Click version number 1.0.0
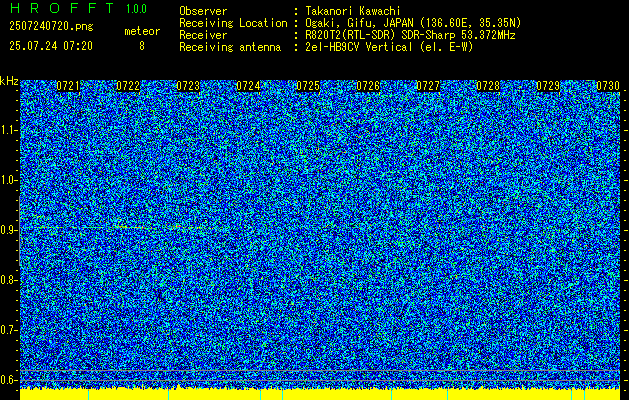This screenshot has width=629, height=400. click(x=136, y=9)
